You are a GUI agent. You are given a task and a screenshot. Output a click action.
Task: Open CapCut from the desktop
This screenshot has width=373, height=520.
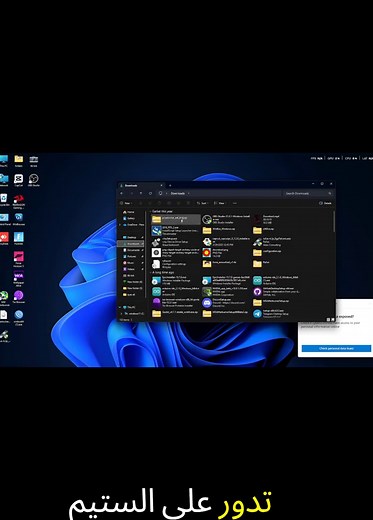coord(19,180)
